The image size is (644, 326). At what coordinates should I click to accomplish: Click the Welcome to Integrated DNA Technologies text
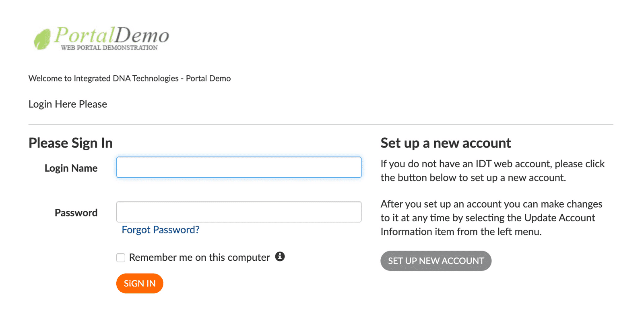(129, 78)
